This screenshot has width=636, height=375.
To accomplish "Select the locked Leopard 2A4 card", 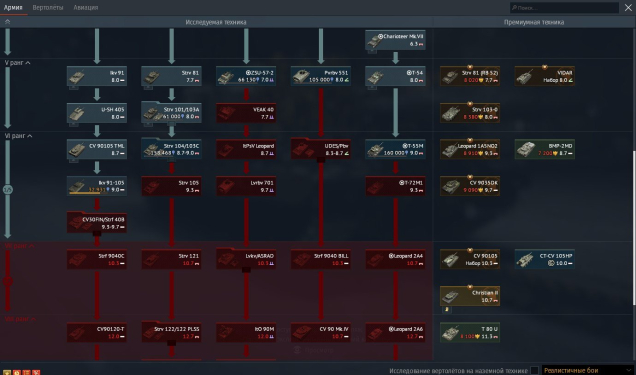I will pos(395,259).
